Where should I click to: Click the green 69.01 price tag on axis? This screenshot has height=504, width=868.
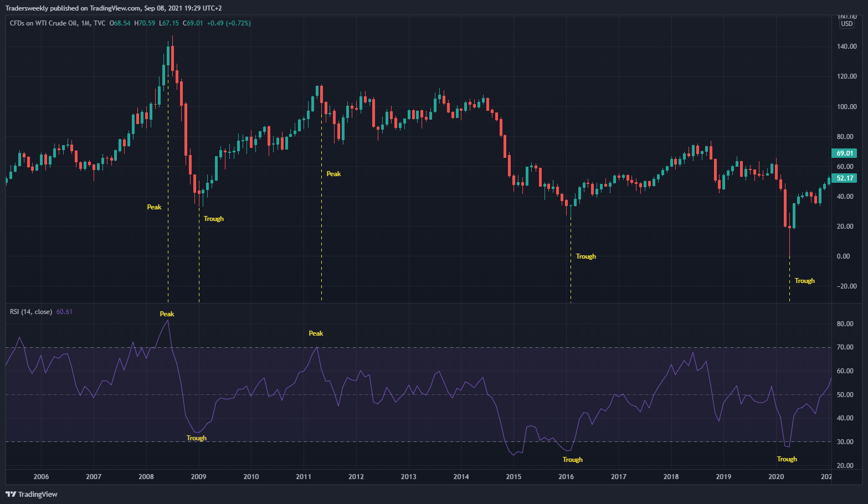pos(844,153)
